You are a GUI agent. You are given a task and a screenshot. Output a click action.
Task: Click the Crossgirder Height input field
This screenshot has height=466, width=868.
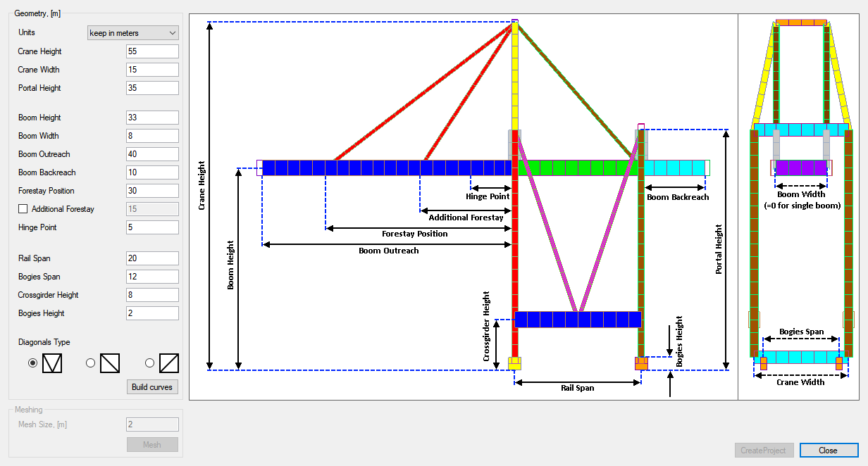[x=152, y=294]
